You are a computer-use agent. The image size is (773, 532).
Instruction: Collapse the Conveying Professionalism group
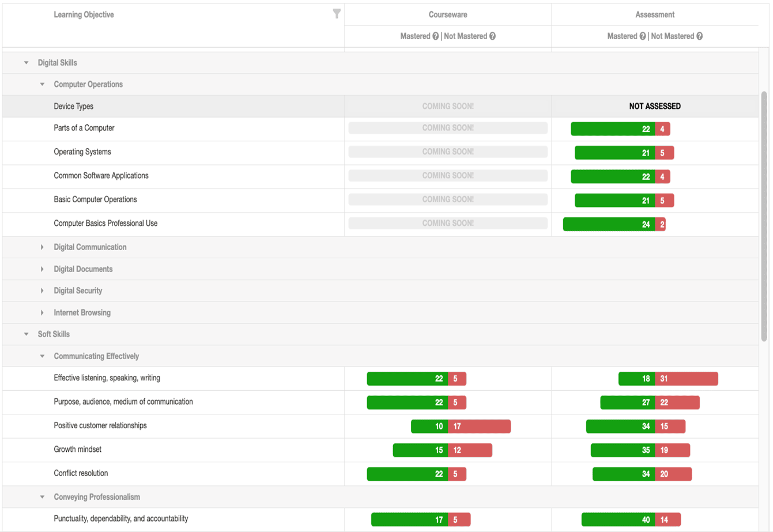42,497
